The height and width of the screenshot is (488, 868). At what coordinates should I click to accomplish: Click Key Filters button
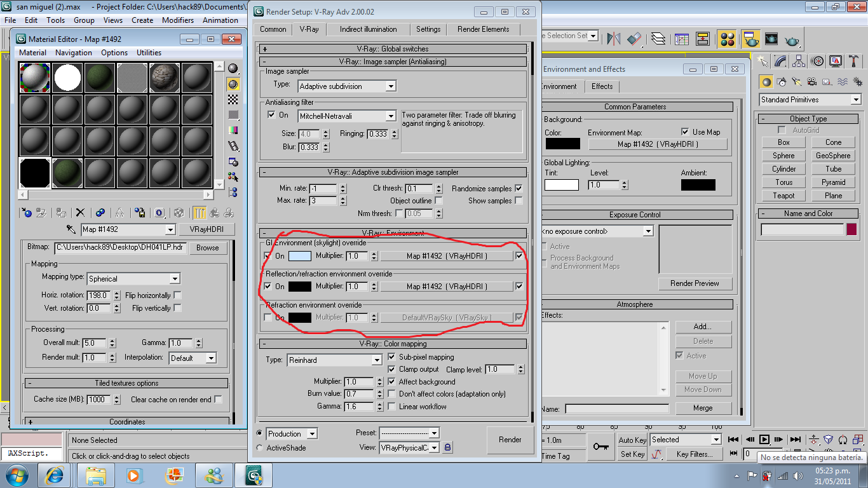695,454
